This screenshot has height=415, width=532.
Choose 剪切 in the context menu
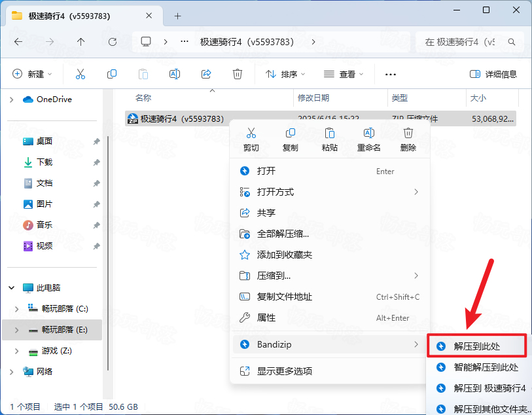click(x=251, y=140)
